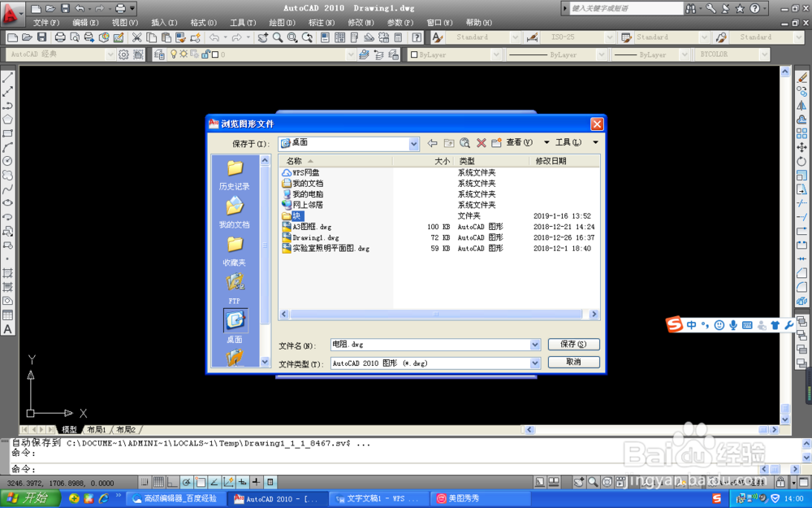Select the Mirror tool in modify toolbar

tap(801, 106)
